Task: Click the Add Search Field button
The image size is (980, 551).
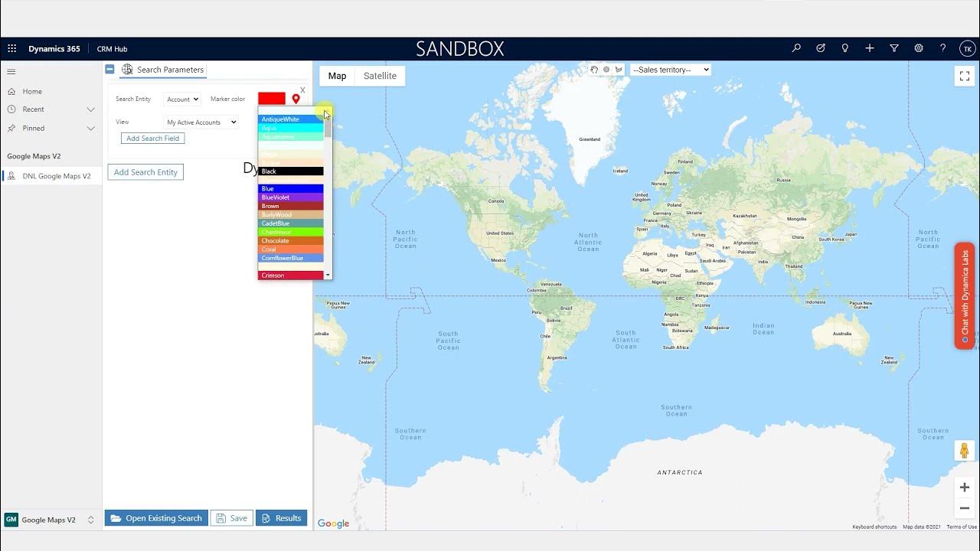Action: pyautogui.click(x=152, y=139)
